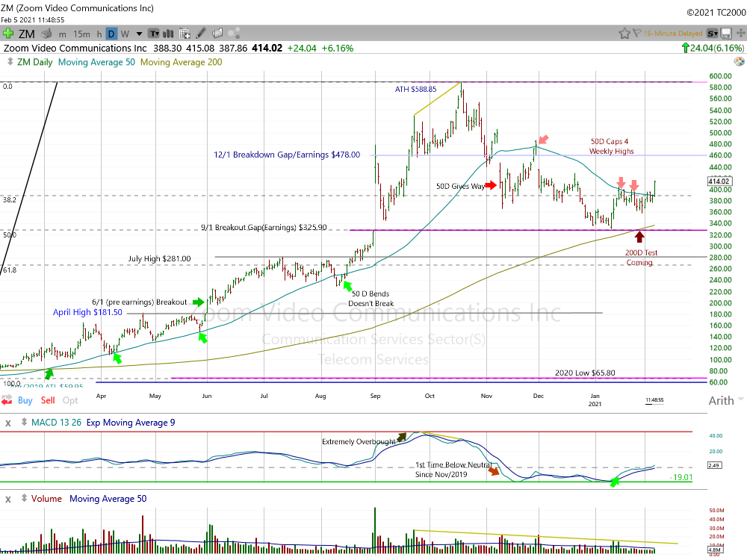Click the '1st Time Below Neutral' annotation
Viewport: 747px width, 560px height.
point(453,470)
